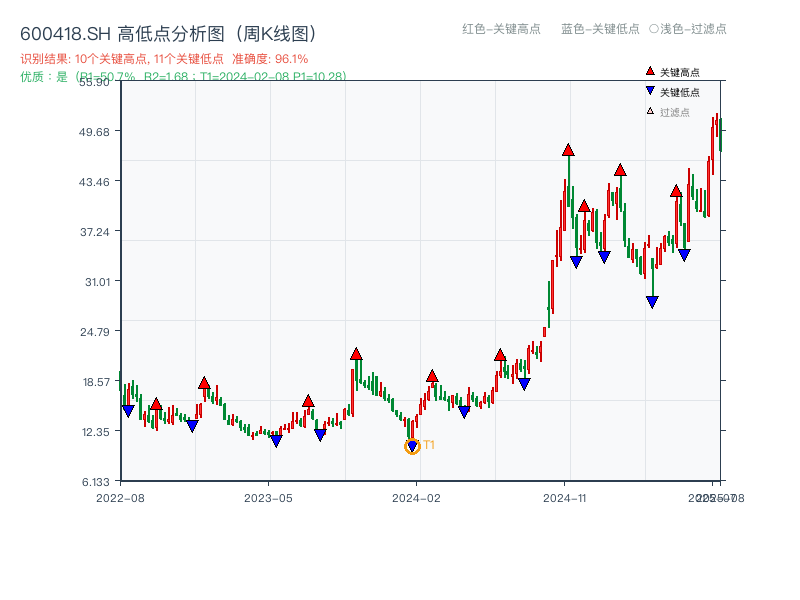Click the 关键高点 legend label
Image resolution: width=800 pixels, height=600 pixels.
[680, 72]
